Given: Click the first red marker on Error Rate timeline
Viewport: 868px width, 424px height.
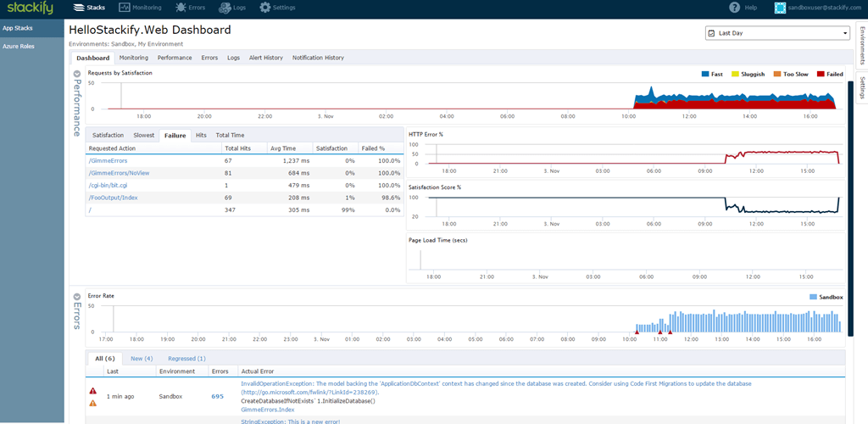Looking at the screenshot, I should coord(637,332).
